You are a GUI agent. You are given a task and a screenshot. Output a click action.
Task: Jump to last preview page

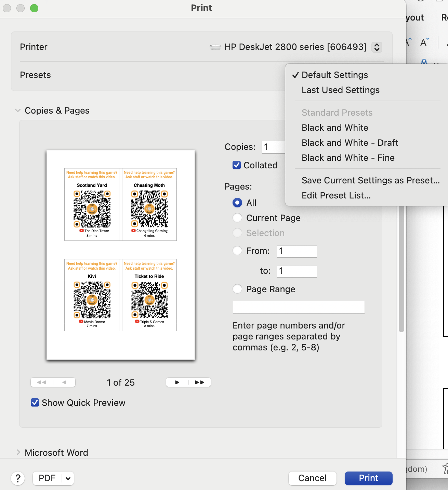click(x=200, y=382)
